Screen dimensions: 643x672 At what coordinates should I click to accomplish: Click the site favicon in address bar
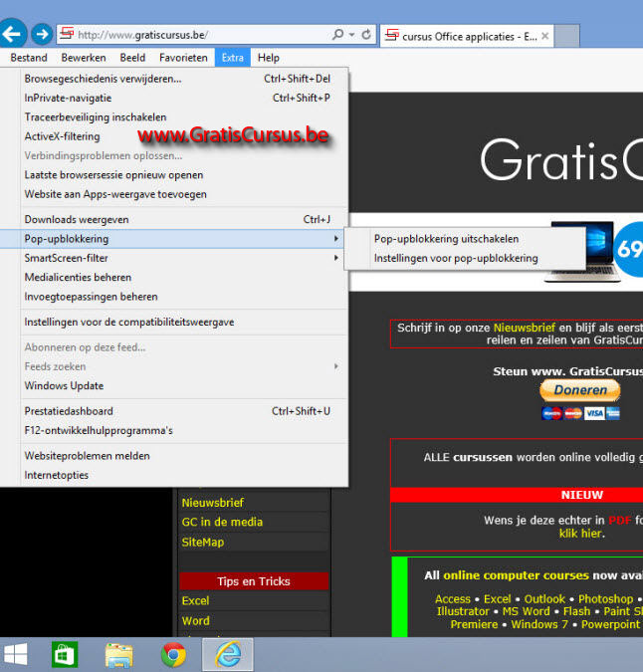pyautogui.click(x=67, y=34)
